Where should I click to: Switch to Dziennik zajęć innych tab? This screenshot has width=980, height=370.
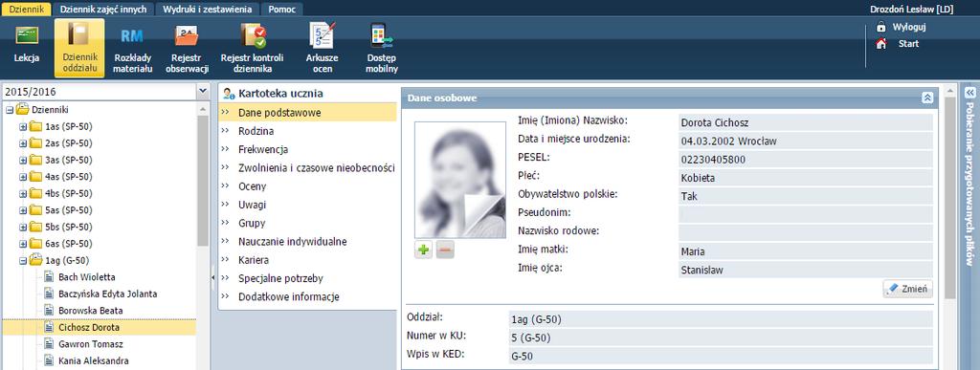tap(103, 10)
